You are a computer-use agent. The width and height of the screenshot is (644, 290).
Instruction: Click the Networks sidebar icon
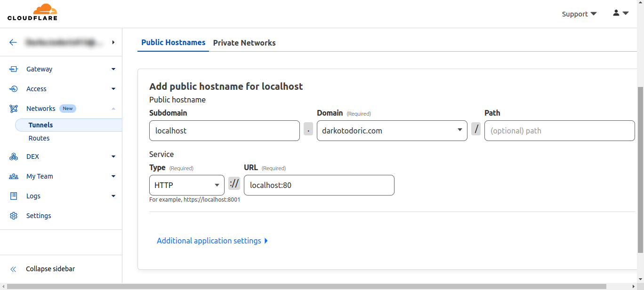14,109
